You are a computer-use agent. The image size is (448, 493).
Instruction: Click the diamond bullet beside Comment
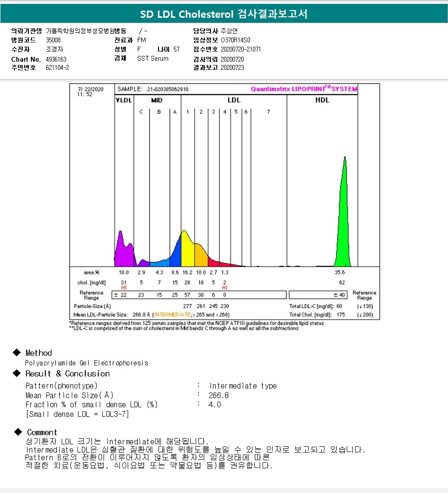17,431
